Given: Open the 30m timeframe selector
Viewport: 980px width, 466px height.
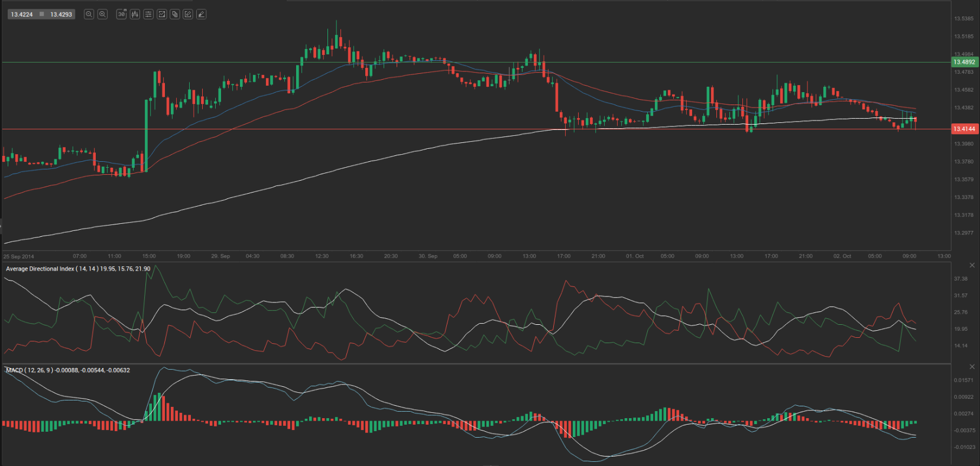Looking at the screenshot, I should point(121,14).
